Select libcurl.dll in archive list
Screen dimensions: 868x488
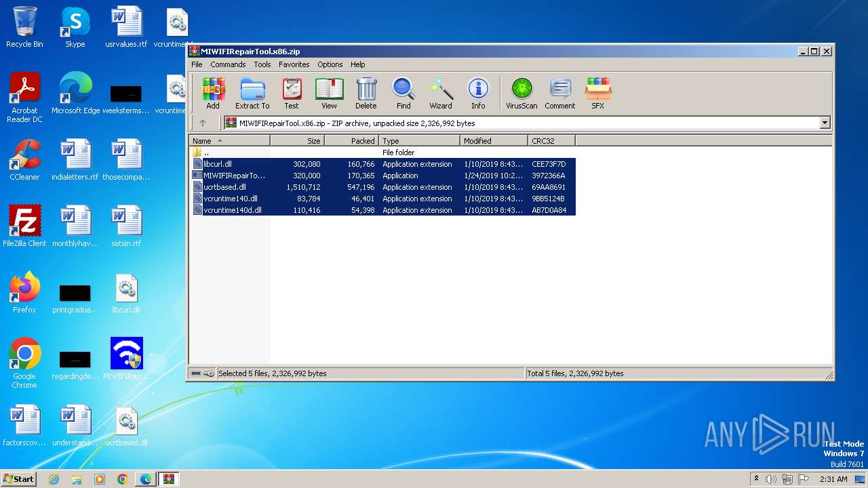(383, 164)
